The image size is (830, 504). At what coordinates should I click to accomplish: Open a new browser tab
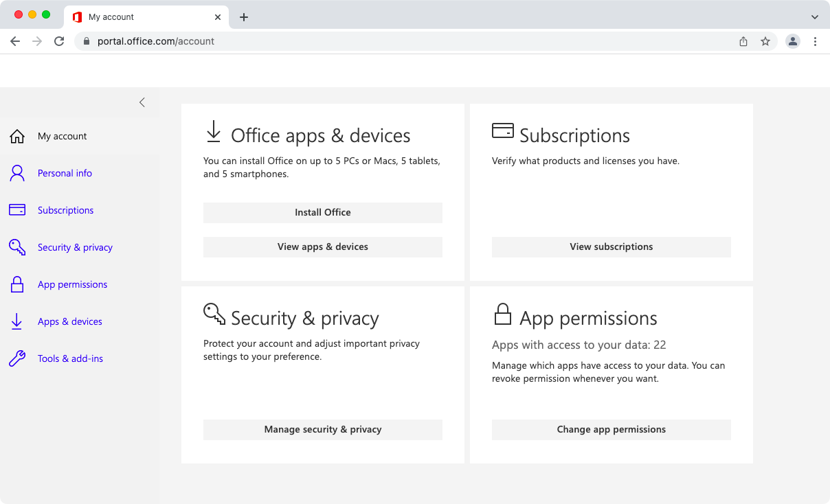pos(244,17)
